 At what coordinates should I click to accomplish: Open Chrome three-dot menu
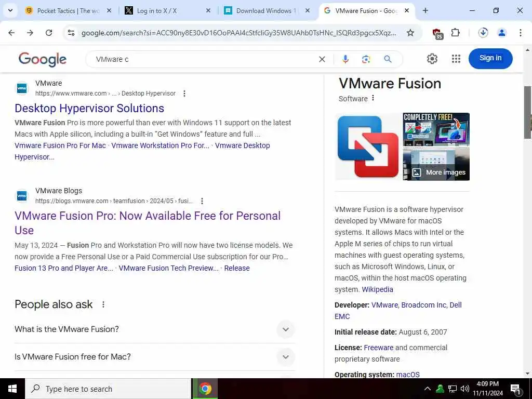[x=521, y=33]
